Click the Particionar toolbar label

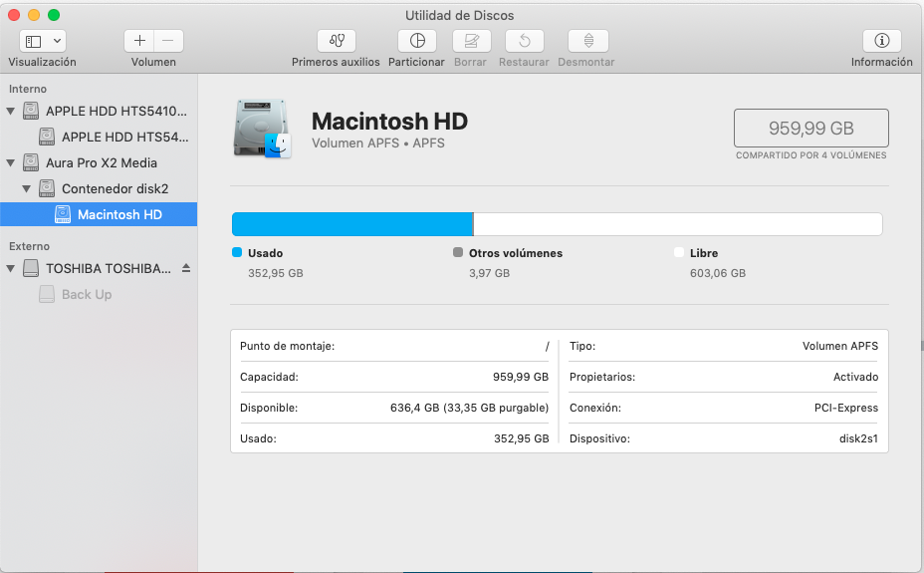click(416, 62)
